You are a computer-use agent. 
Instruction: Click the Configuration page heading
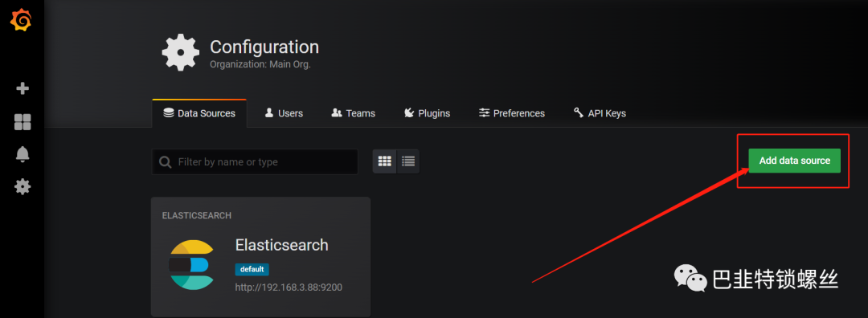click(x=264, y=47)
